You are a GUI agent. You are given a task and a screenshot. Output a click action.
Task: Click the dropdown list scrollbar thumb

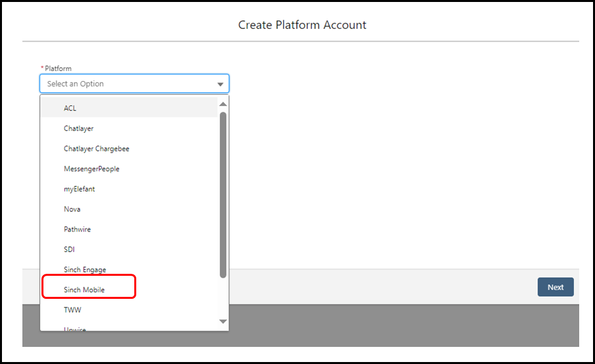click(223, 195)
